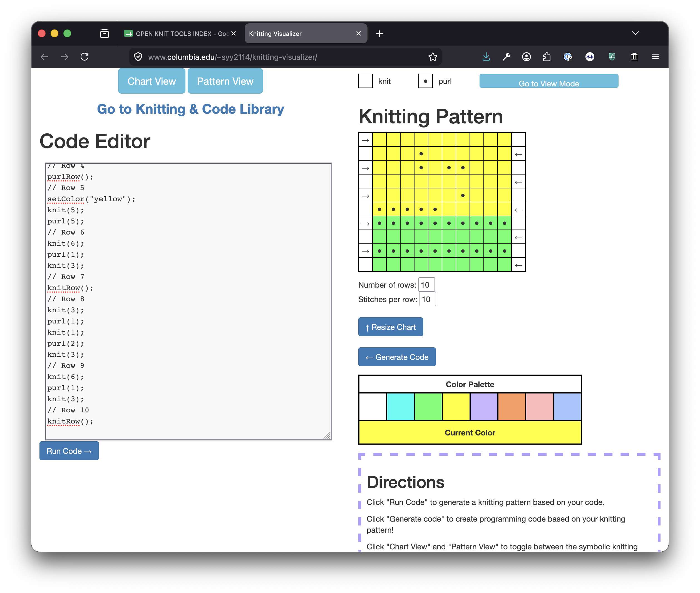Select the white palette color
This screenshot has height=593, width=700.
[x=373, y=407]
